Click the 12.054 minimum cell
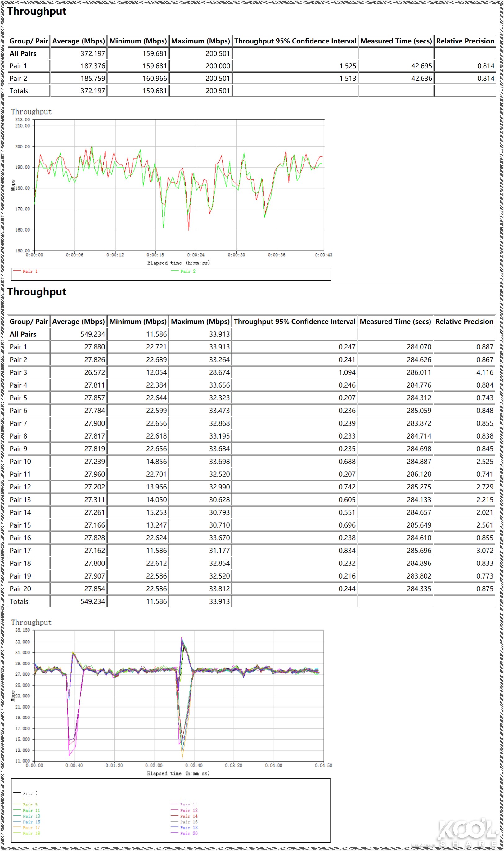The height and width of the screenshot is (851, 504). pyautogui.click(x=138, y=372)
